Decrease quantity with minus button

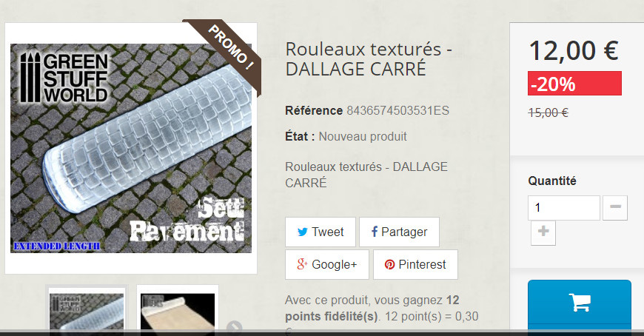tap(615, 208)
